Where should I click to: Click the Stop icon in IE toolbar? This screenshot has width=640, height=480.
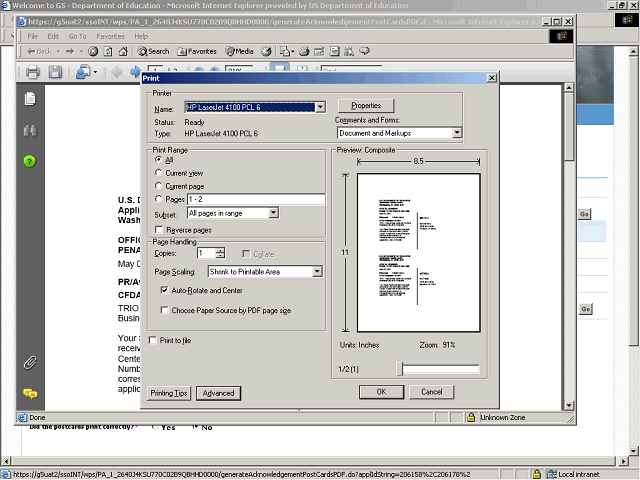93,51
